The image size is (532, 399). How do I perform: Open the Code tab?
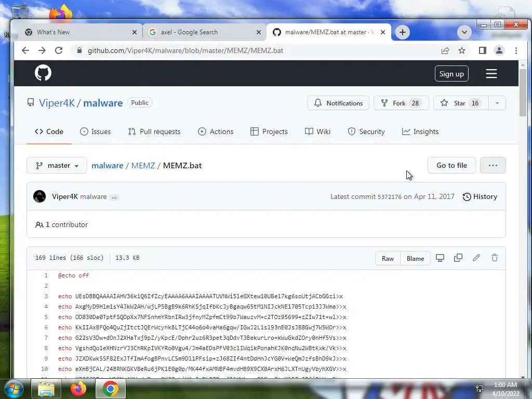(x=49, y=131)
